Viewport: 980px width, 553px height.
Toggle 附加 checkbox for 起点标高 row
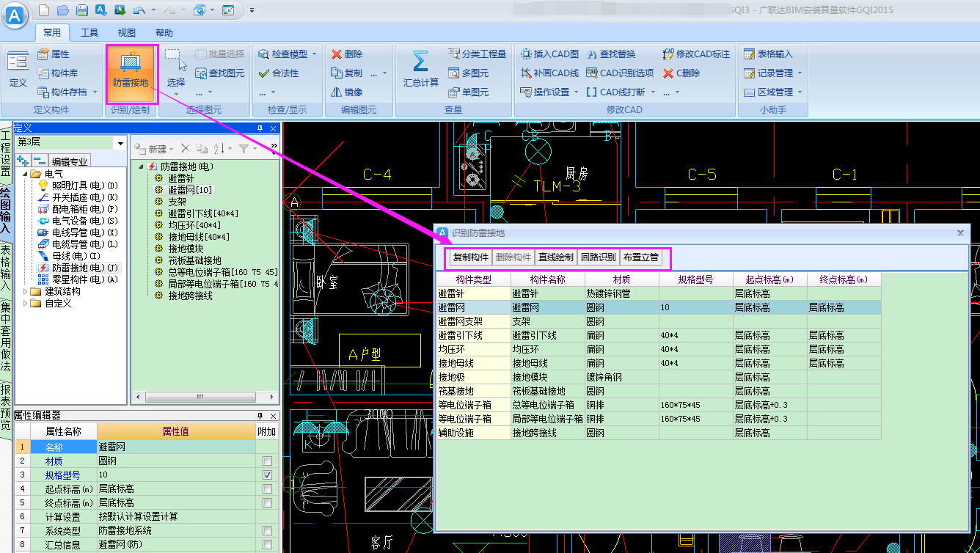point(267,489)
